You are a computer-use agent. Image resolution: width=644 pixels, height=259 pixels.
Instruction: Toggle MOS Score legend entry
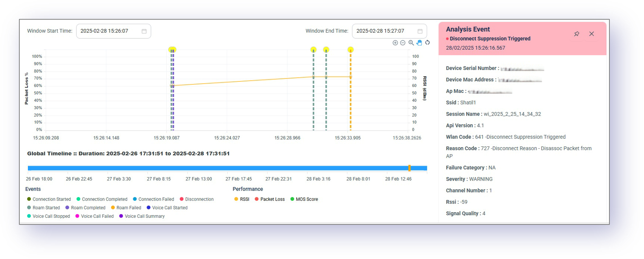coord(304,199)
